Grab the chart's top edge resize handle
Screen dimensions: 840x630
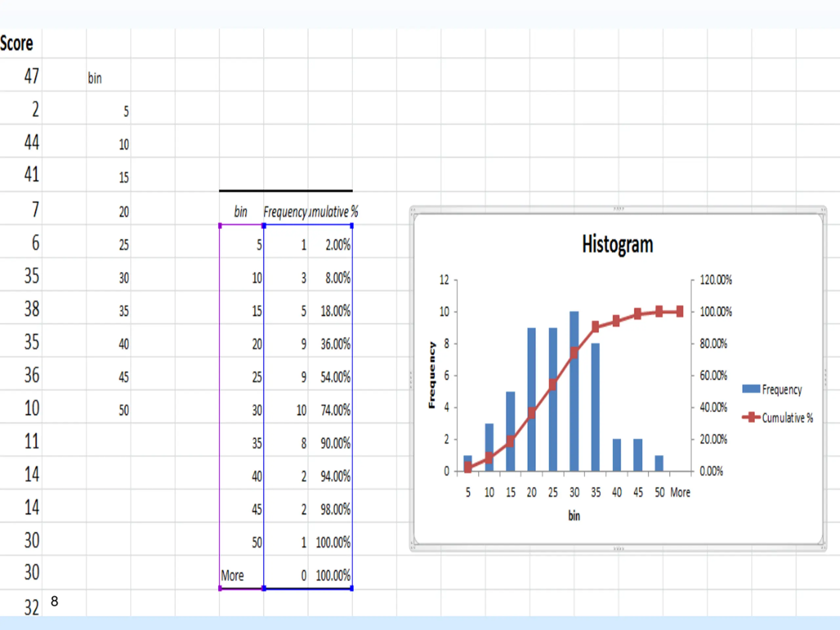point(619,208)
